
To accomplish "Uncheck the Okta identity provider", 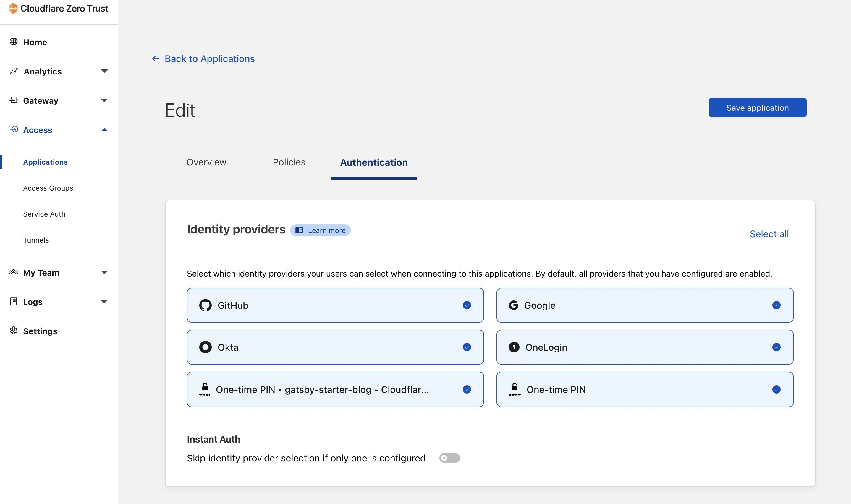I will [467, 347].
